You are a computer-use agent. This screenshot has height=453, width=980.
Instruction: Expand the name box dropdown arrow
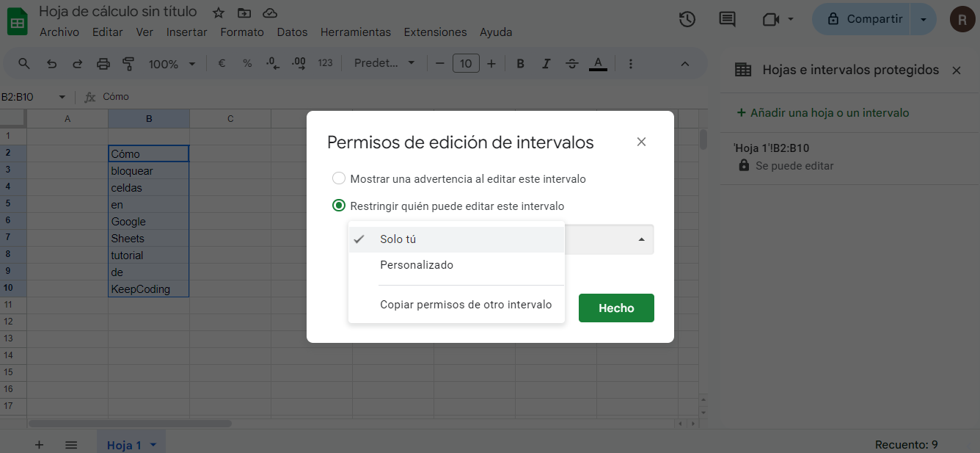[62, 97]
